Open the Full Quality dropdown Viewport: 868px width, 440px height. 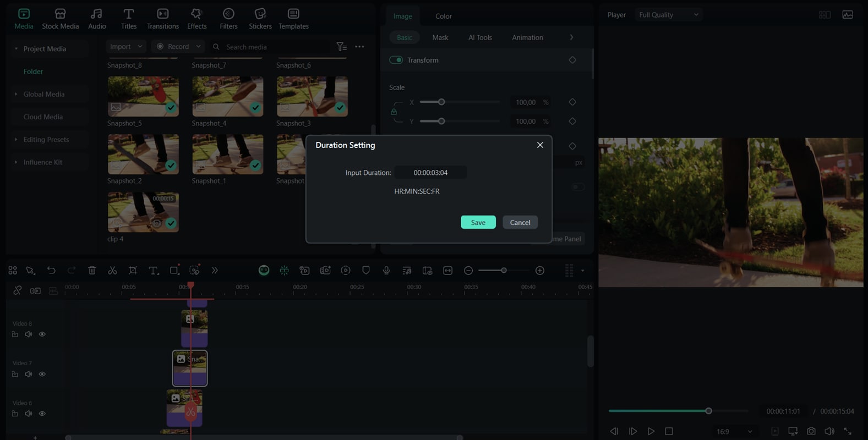pyautogui.click(x=669, y=15)
